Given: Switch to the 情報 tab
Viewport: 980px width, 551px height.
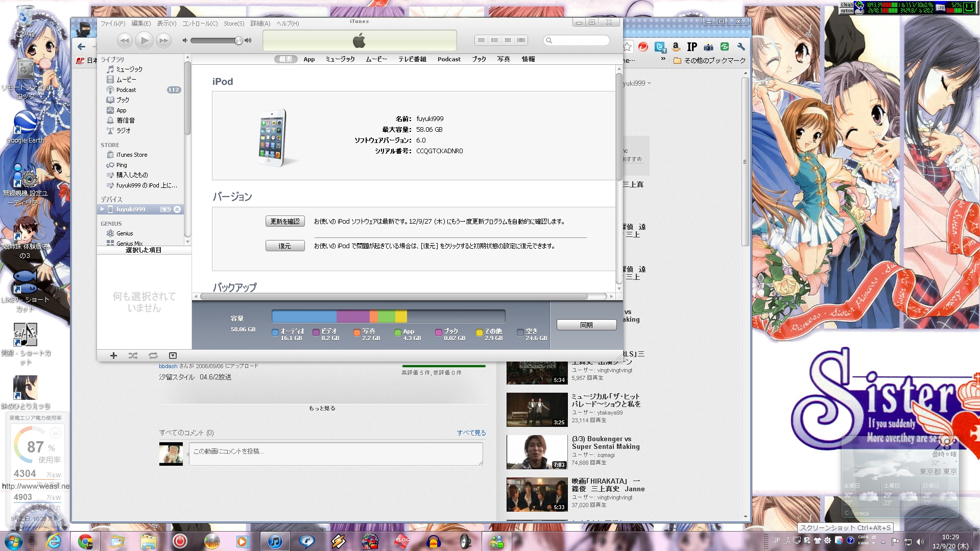Looking at the screenshot, I should point(528,59).
